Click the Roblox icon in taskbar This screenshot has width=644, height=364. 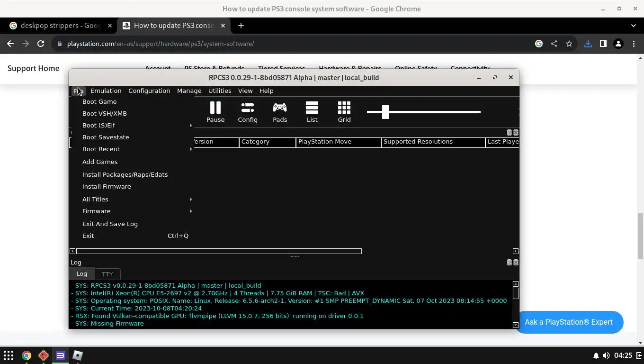78,355
